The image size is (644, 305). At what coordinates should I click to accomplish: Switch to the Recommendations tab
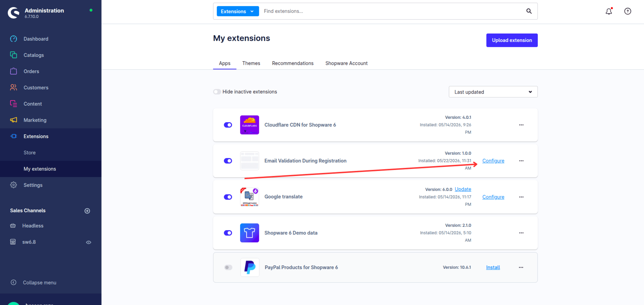[x=292, y=63]
